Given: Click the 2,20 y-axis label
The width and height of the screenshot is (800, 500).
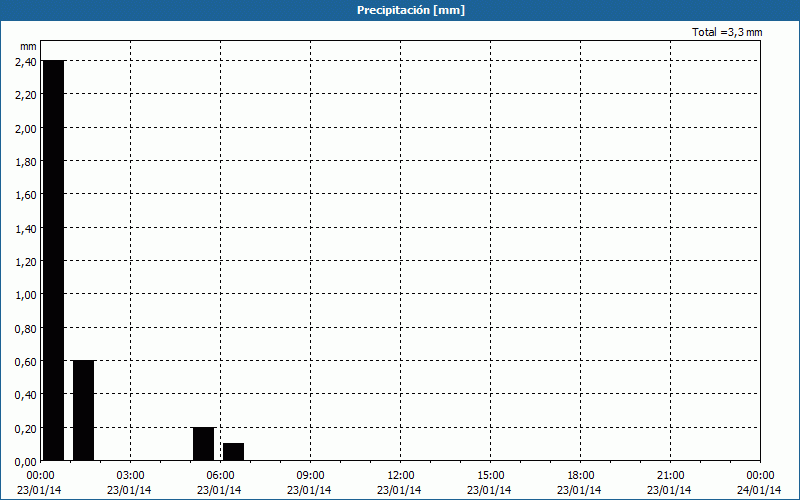Looking at the screenshot, I should click(26, 94).
